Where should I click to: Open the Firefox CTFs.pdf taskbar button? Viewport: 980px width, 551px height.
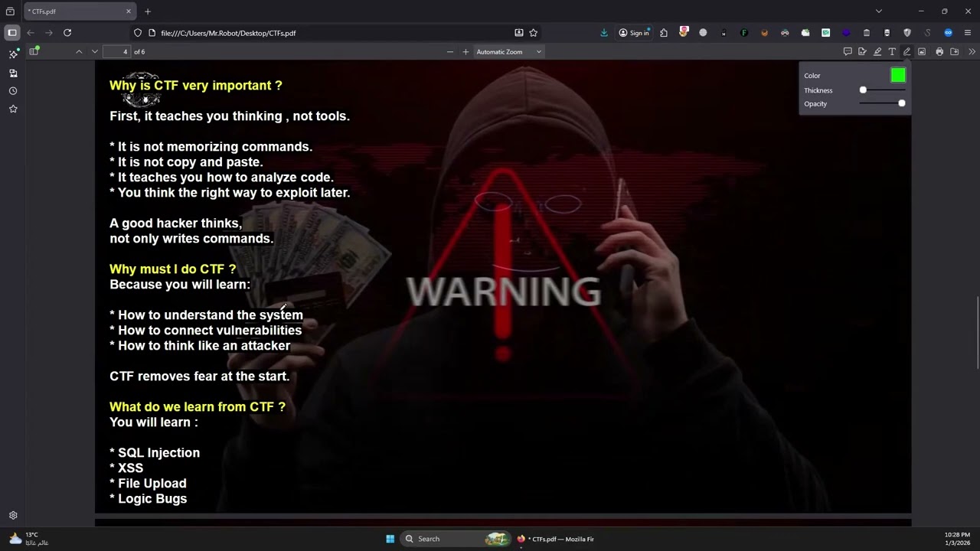pyautogui.click(x=556, y=539)
